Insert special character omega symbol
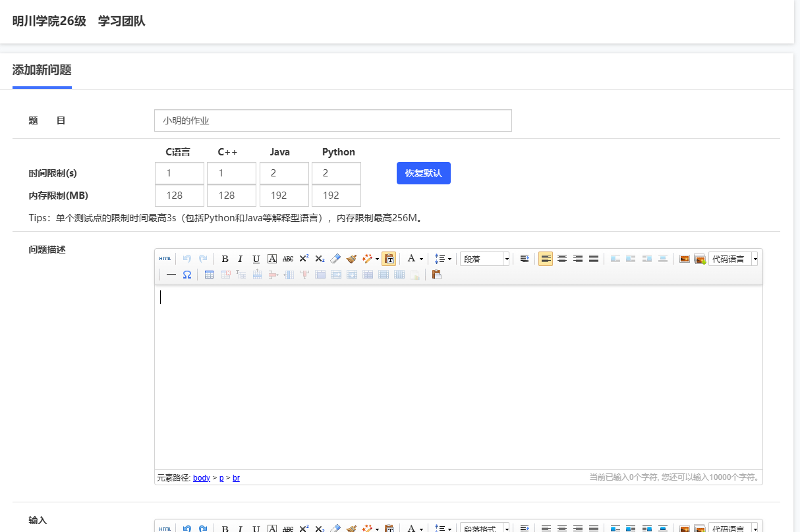800x532 pixels. 187,275
